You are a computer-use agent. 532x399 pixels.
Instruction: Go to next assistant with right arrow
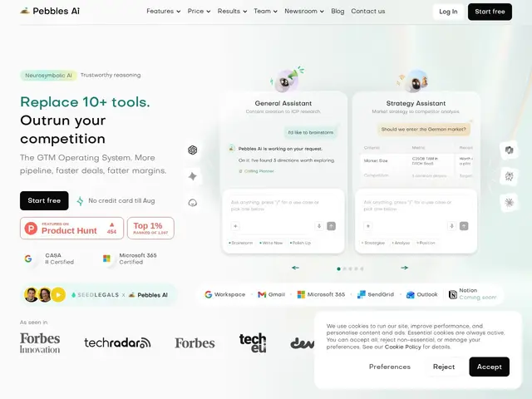405,268
